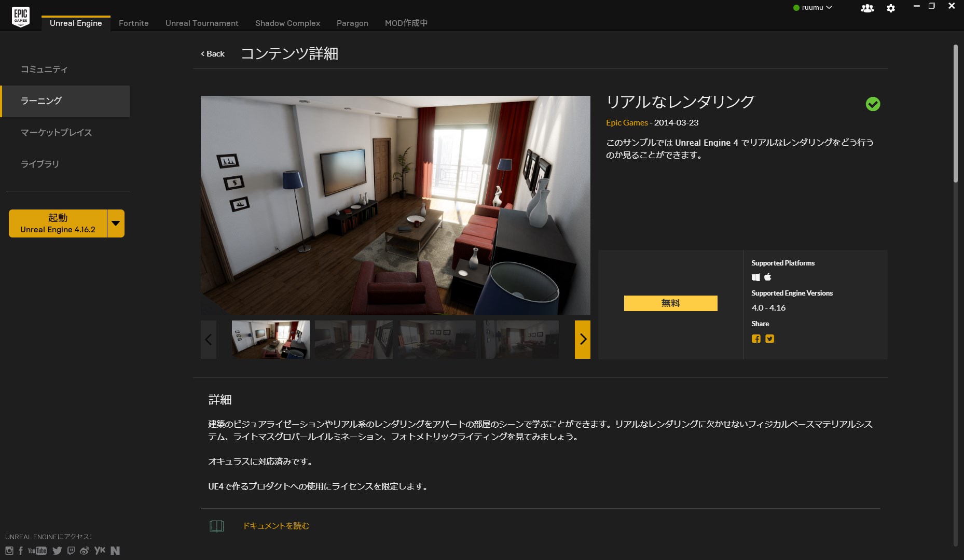Select second screenshot thumbnail
This screenshot has width=964, height=560.
pos(354,340)
